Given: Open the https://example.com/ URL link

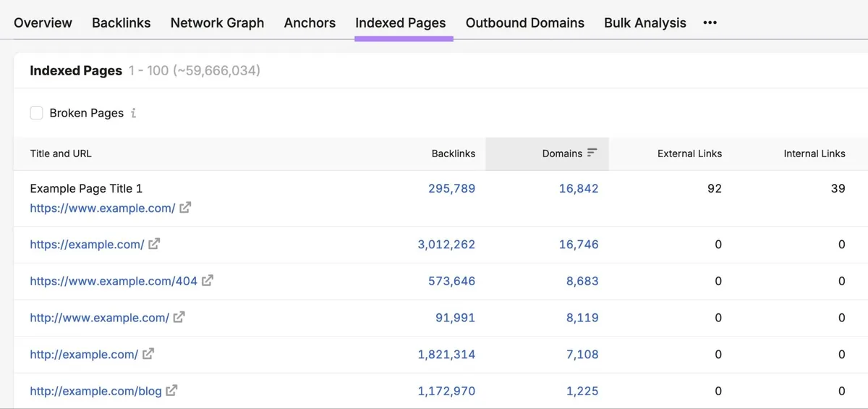Looking at the screenshot, I should [x=87, y=244].
